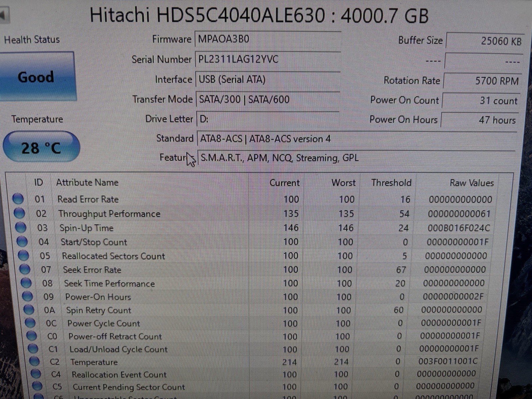Click status icon for Read Error Rate
Viewport: 532px width, 399px height.
(18, 199)
